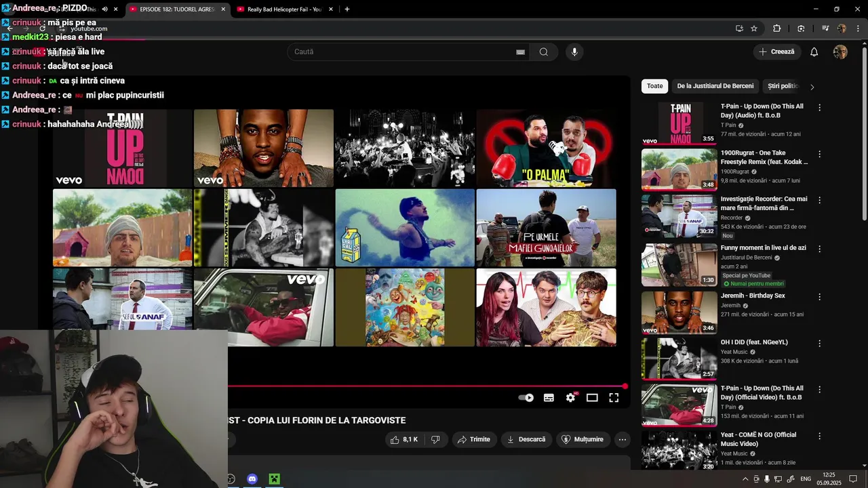Open options for OH I DID video
This screenshot has height=488, width=868.
819,343
